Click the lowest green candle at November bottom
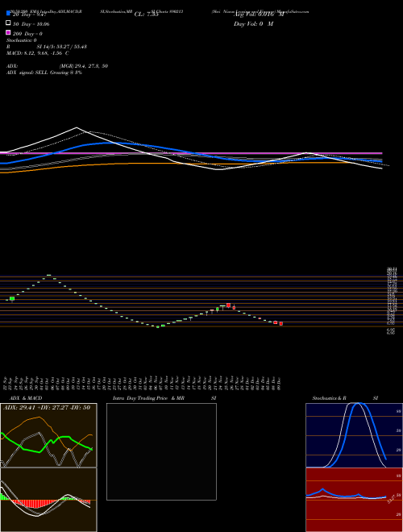The image size is (403, 532). tap(158, 327)
